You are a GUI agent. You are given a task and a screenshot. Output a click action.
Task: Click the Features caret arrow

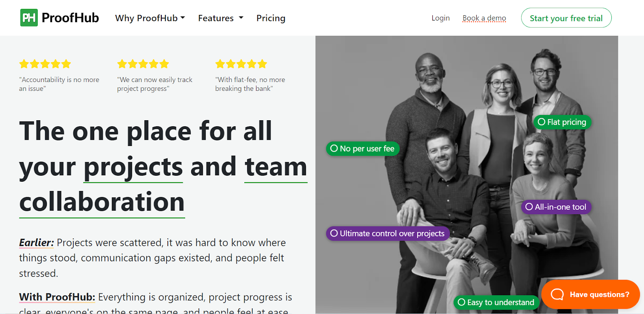pyautogui.click(x=241, y=18)
